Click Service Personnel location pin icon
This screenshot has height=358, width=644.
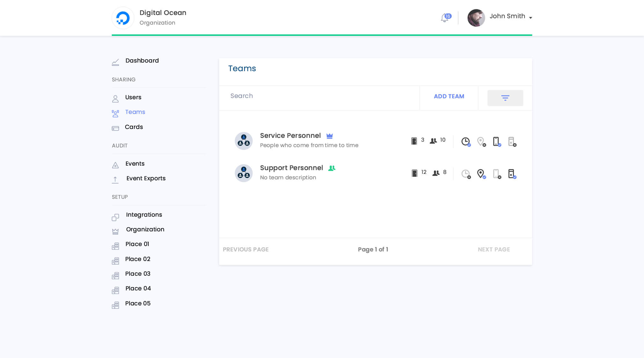(481, 141)
